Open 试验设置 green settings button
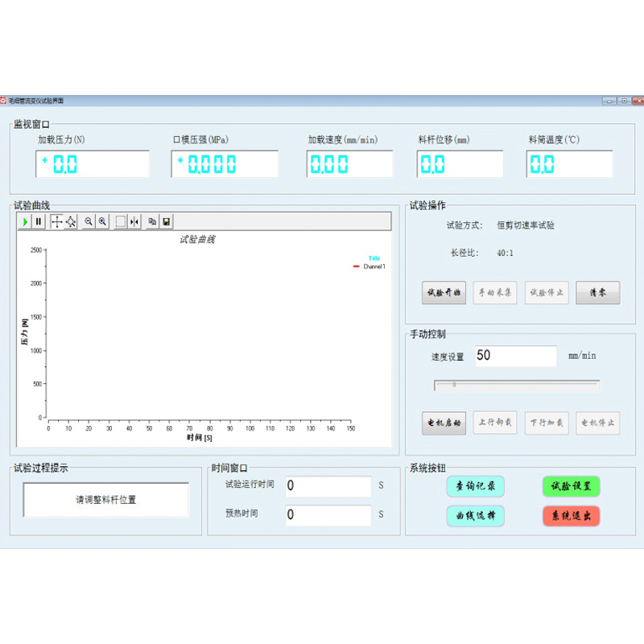The height and width of the screenshot is (644, 644). tap(571, 486)
